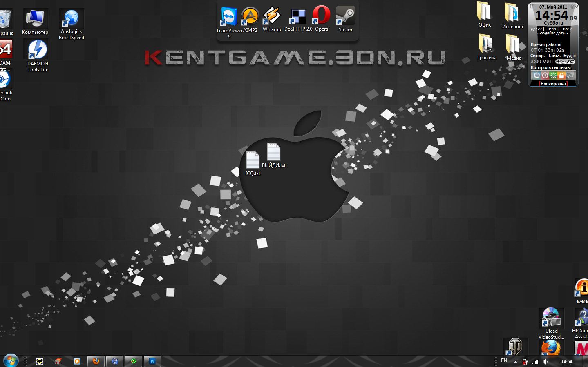The image size is (588, 367).
Task: Click '...задайте дату...' in the widget
Action: [553, 33]
